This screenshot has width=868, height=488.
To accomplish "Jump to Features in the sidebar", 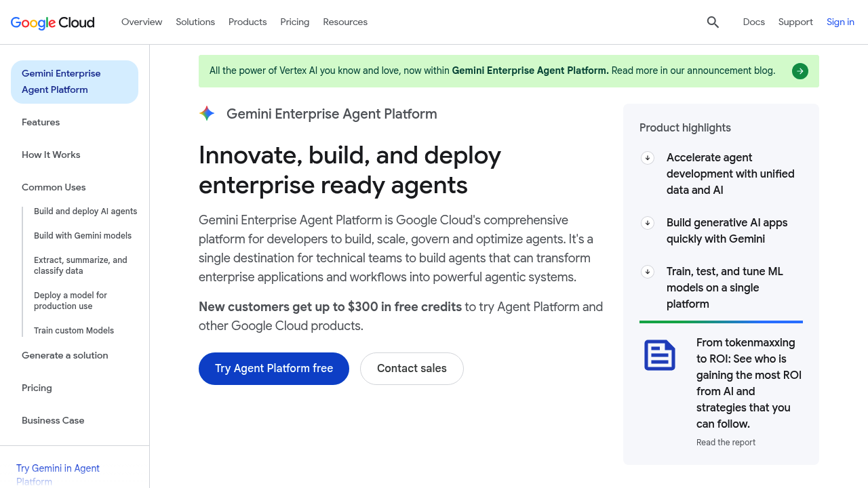I will 41,123.
